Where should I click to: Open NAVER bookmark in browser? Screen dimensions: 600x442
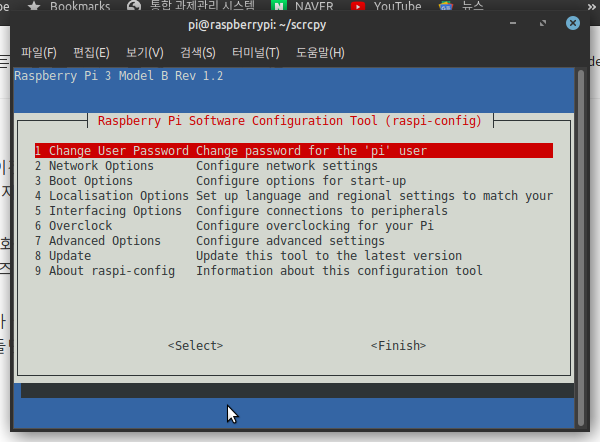coord(302,6)
